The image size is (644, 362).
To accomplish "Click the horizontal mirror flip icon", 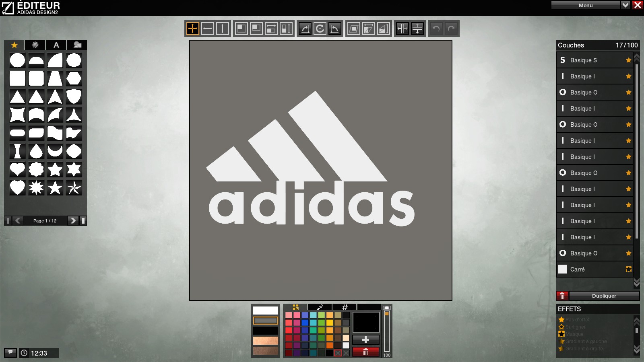I will pyautogui.click(x=402, y=29).
